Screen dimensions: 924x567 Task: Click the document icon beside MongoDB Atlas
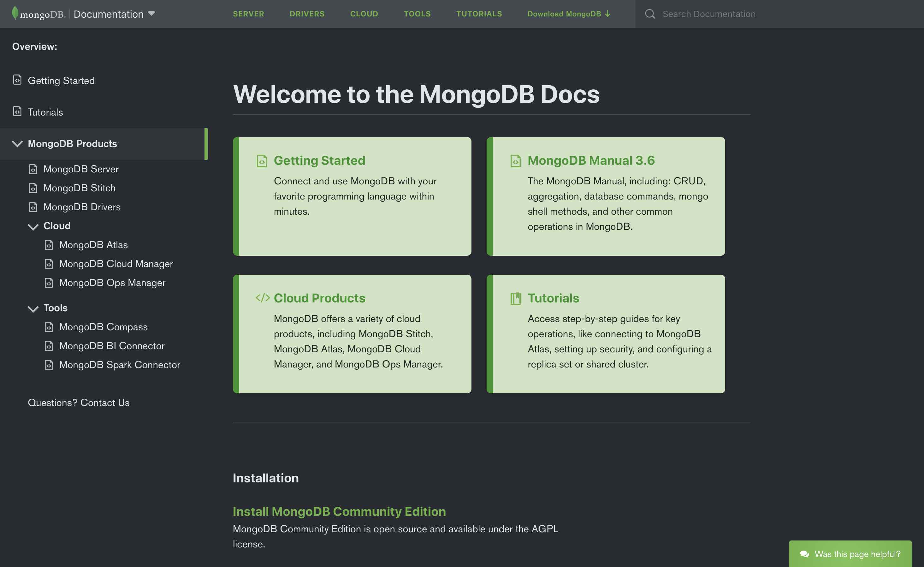pos(49,245)
